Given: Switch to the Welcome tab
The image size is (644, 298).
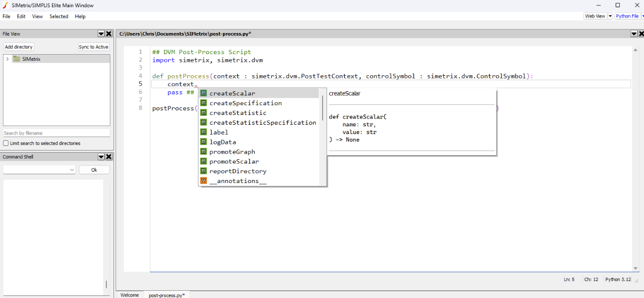Looking at the screenshot, I should click(x=129, y=295).
